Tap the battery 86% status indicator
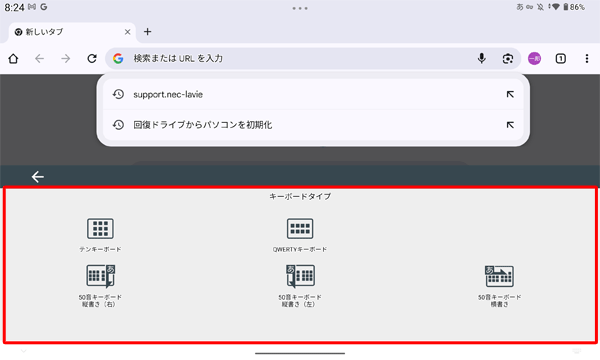Screen dimensions: 600x360 [x=574, y=7]
